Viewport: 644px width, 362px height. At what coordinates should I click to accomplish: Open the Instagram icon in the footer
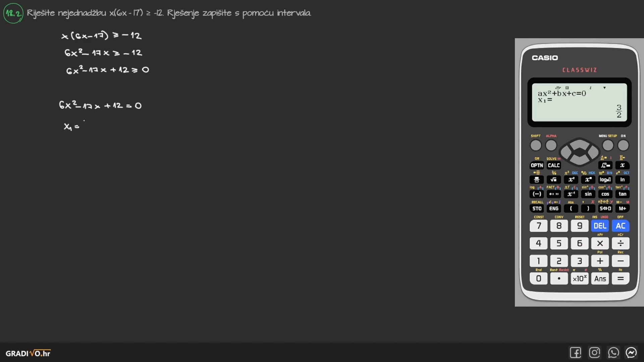tap(594, 353)
